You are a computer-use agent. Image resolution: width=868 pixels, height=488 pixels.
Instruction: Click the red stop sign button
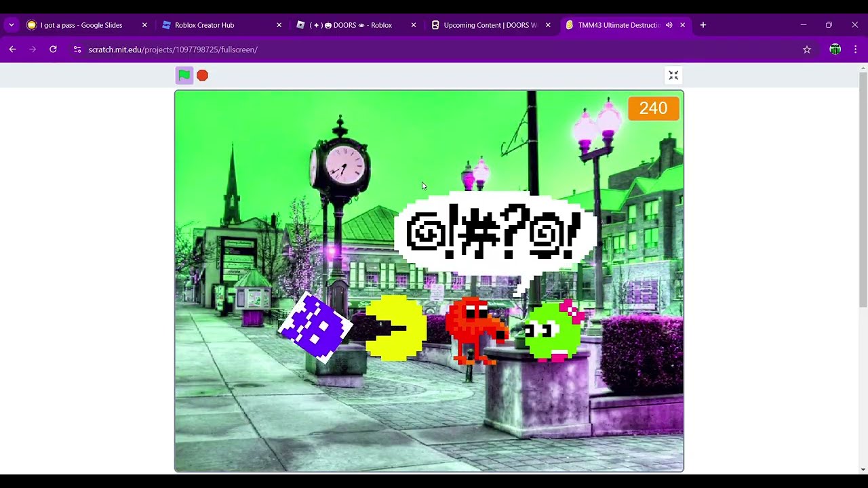pos(202,75)
